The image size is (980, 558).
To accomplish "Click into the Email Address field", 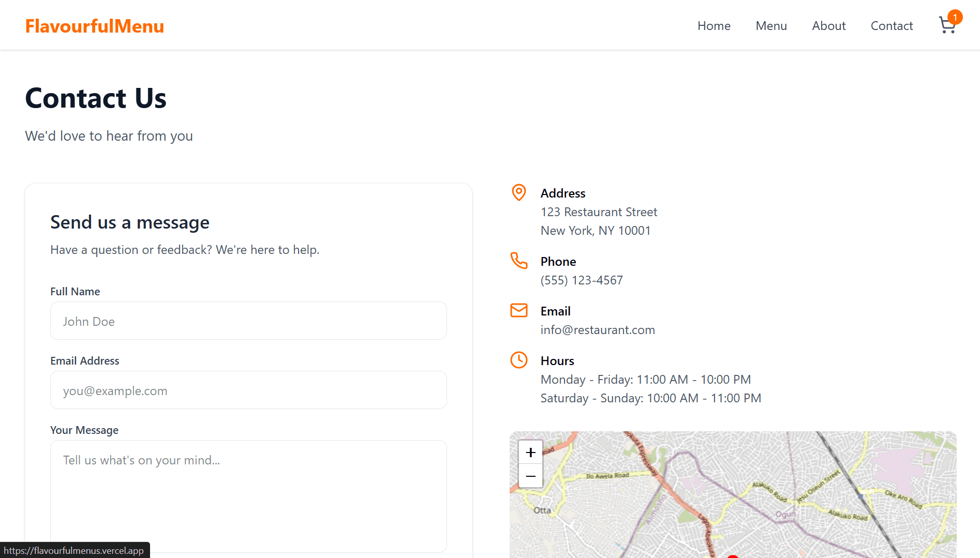I will [248, 390].
